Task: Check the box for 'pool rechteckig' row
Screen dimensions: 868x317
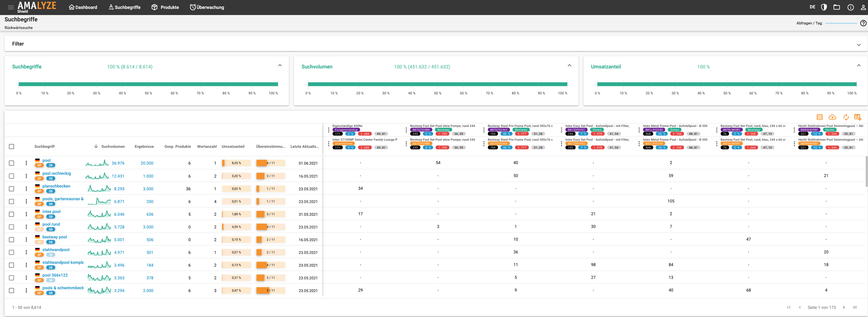Action: point(11,176)
